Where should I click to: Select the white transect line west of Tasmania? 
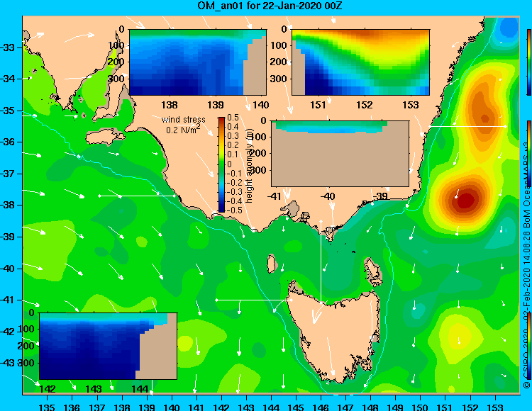(254, 300)
